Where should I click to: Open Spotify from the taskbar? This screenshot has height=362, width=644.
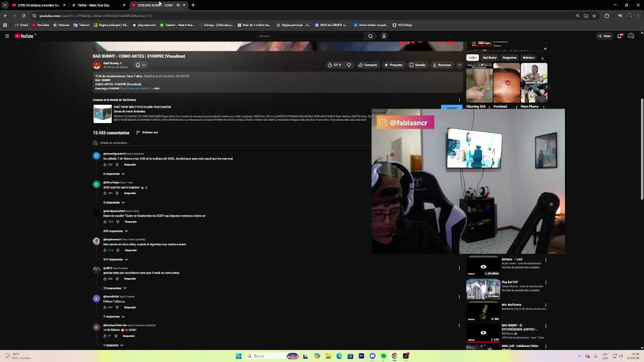click(x=383, y=356)
